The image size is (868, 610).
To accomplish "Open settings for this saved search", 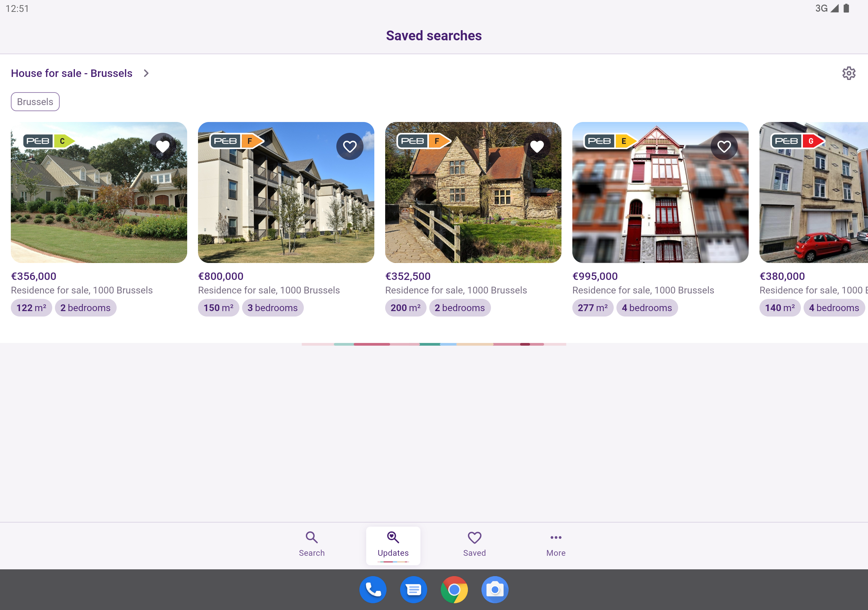I will [849, 73].
